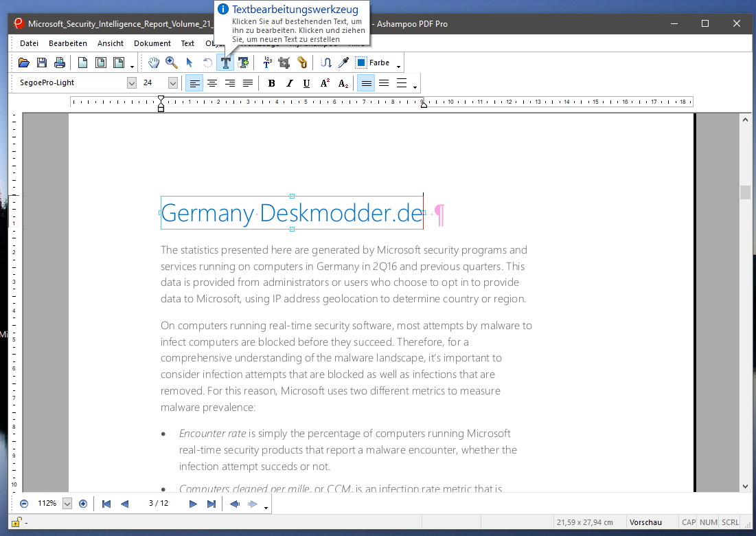This screenshot has width=756, height=536.
Task: Select the Zoom magnifier tool
Action: 171,63
